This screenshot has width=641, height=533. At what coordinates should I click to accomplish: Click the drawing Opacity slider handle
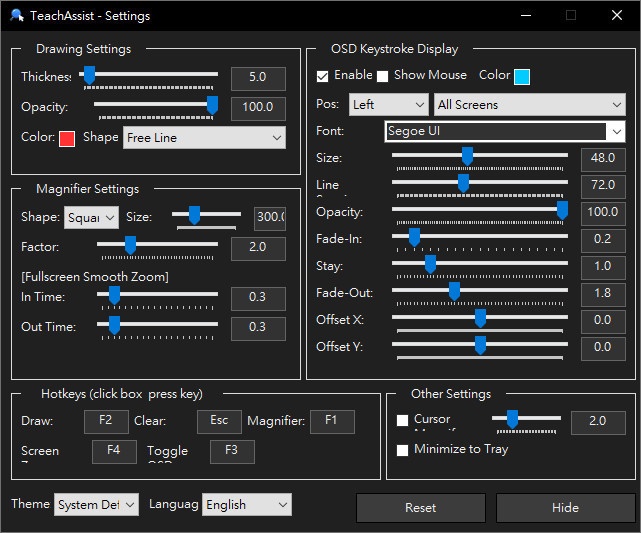point(212,105)
